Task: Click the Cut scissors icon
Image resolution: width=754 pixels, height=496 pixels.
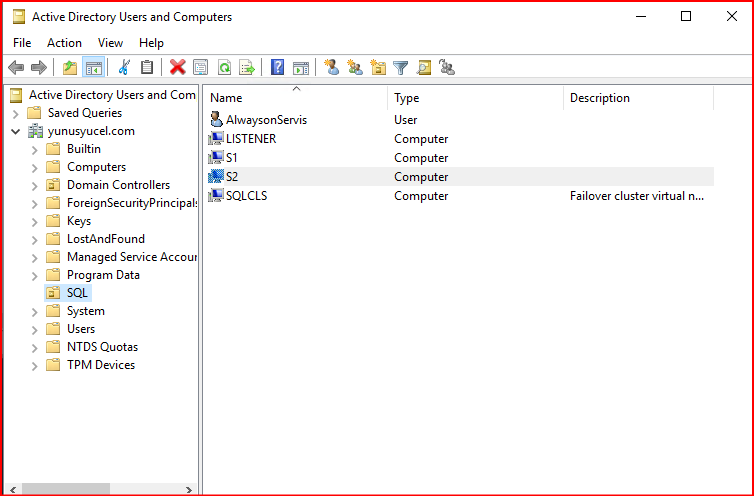Action: coord(124,67)
